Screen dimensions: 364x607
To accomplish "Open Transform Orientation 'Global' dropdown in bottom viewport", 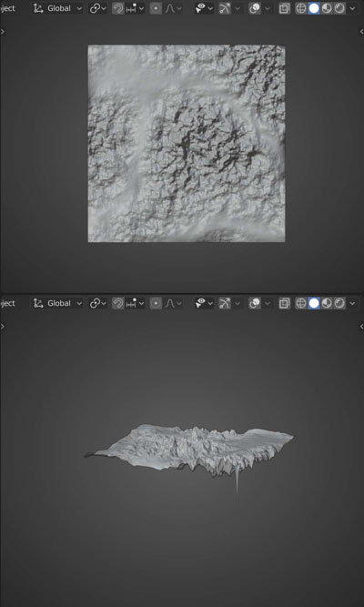I will (57, 303).
